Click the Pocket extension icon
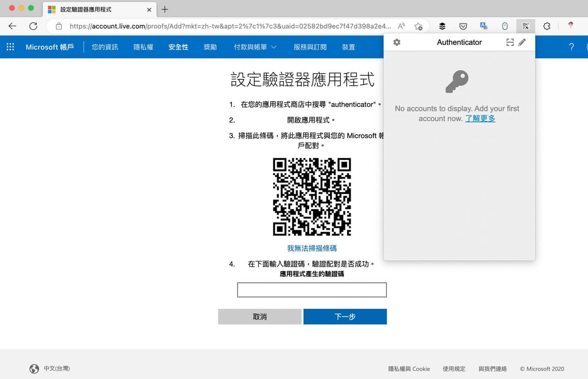Screen dimensions: 588x379 464,26
